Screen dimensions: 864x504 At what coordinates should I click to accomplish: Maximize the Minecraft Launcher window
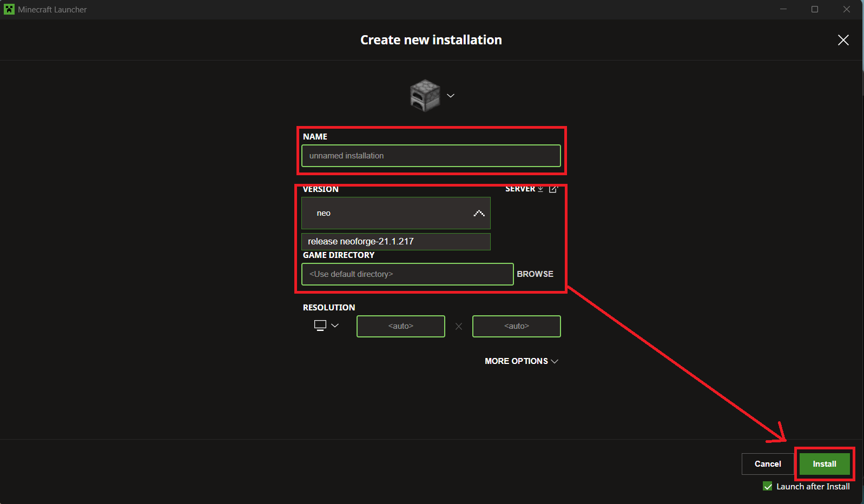click(x=815, y=9)
